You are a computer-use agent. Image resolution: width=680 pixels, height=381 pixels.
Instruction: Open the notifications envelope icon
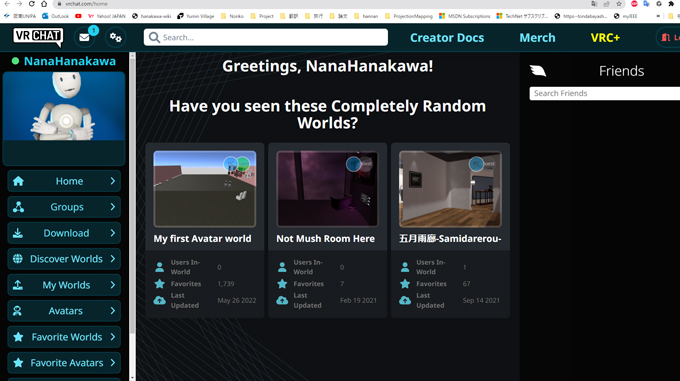point(85,38)
